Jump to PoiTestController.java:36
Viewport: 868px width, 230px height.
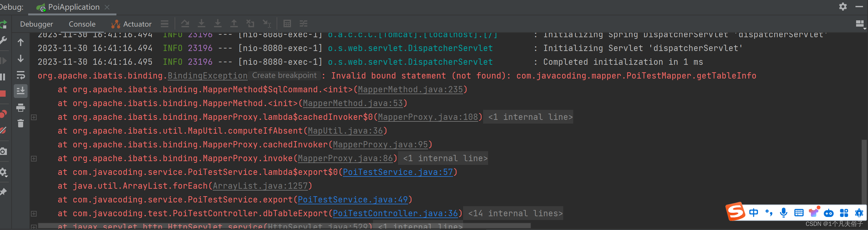(x=395, y=214)
